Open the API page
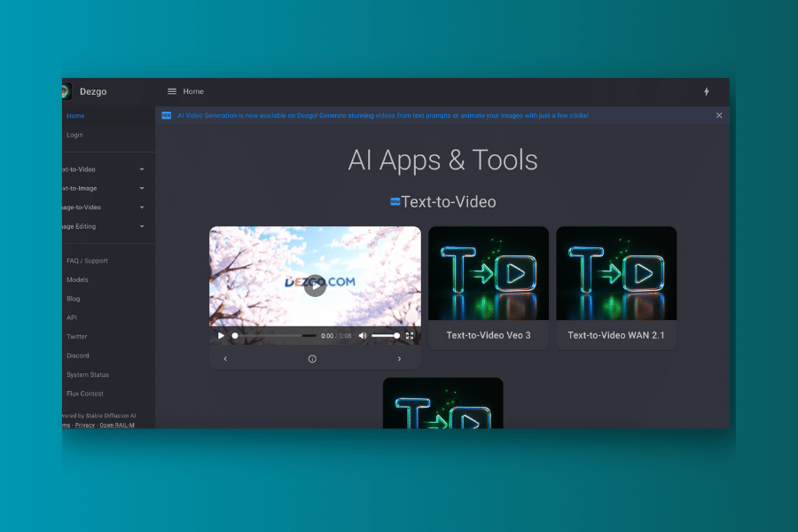The image size is (798, 532). [72, 317]
